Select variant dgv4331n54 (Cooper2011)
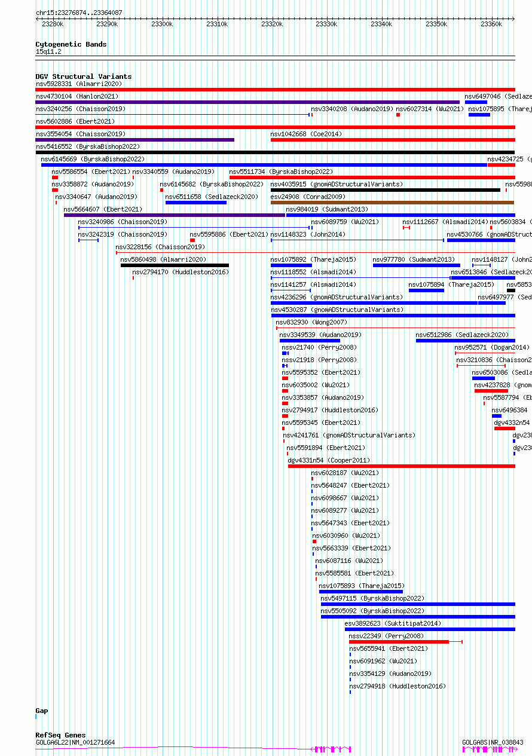This screenshot has width=532, height=756. pyautogui.click(x=329, y=460)
